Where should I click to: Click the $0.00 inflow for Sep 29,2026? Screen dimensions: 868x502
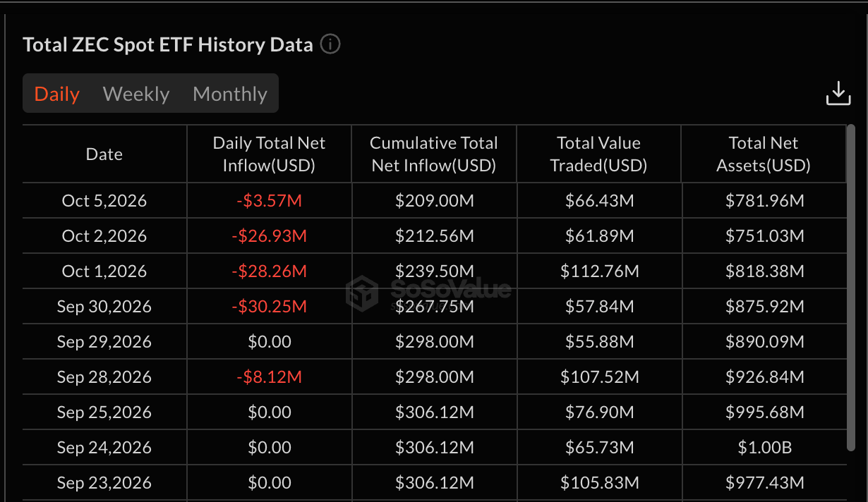pos(269,342)
